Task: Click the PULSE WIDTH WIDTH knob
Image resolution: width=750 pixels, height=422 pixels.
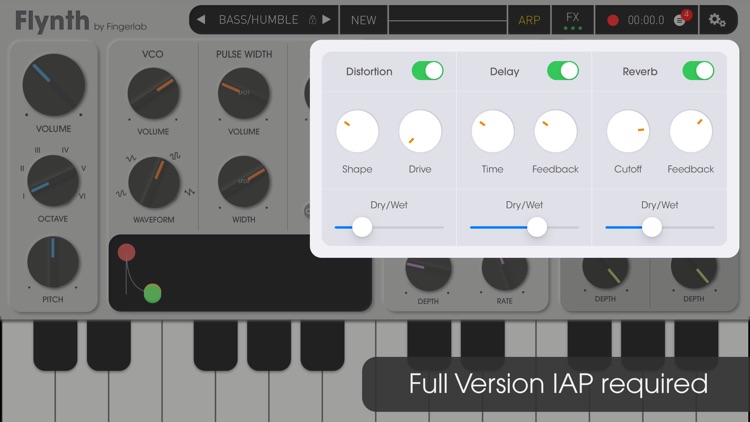Action: (x=243, y=181)
